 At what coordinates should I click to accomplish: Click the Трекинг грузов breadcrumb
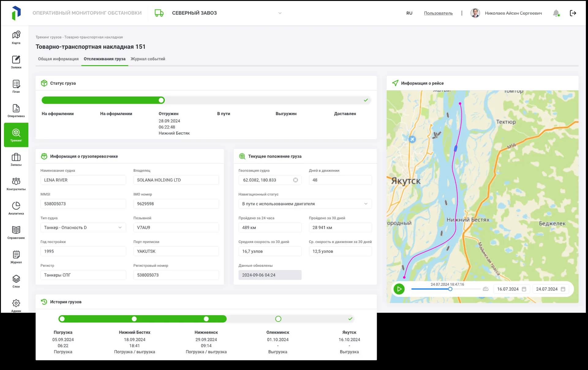(x=48, y=37)
